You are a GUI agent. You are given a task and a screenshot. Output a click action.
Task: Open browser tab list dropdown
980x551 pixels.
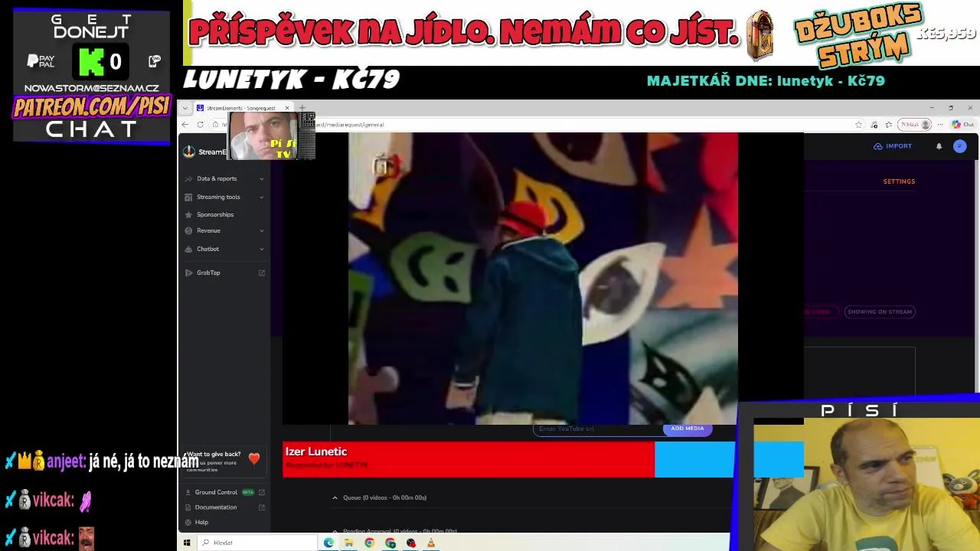185,108
